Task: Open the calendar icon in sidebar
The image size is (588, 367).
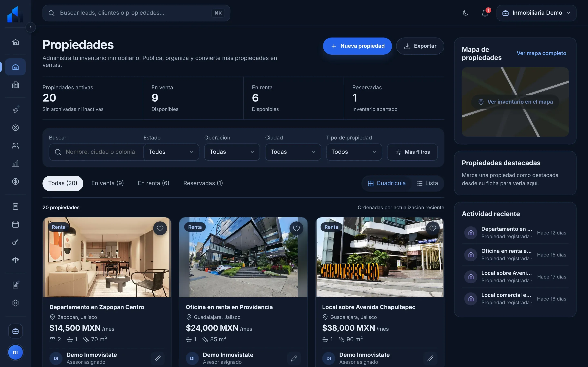Action: pos(16,224)
